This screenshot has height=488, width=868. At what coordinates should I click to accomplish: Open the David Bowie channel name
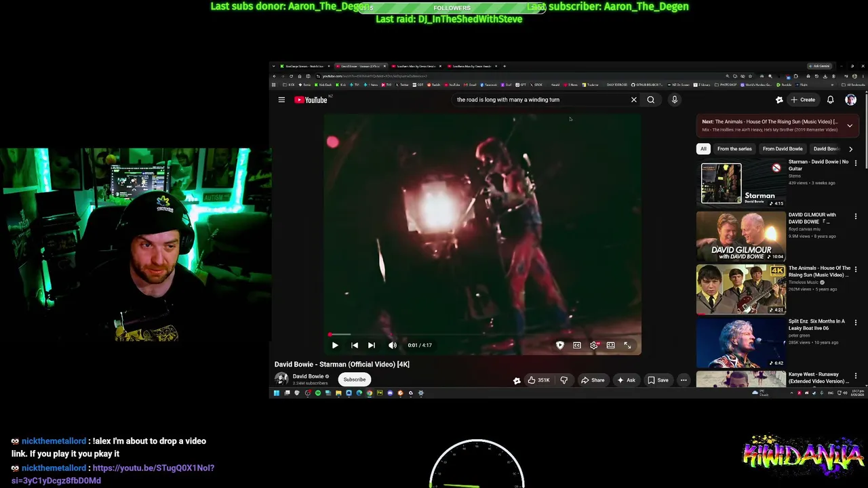tap(309, 376)
